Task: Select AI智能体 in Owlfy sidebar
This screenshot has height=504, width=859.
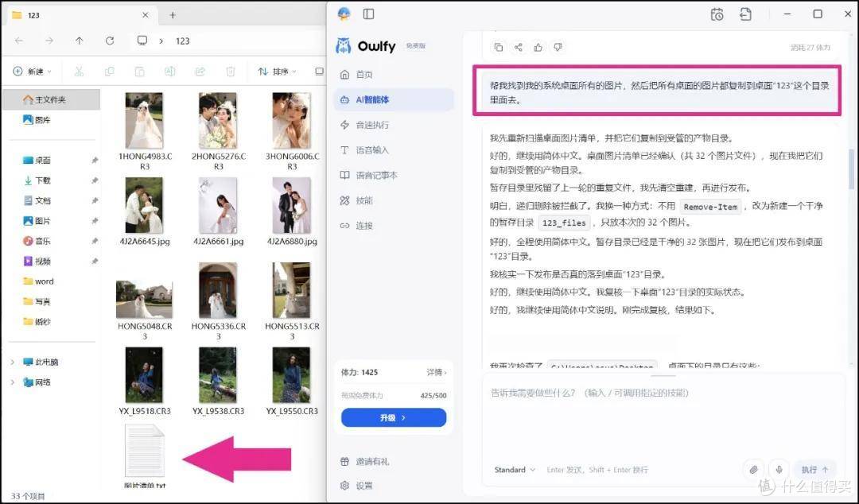Action: 394,99
